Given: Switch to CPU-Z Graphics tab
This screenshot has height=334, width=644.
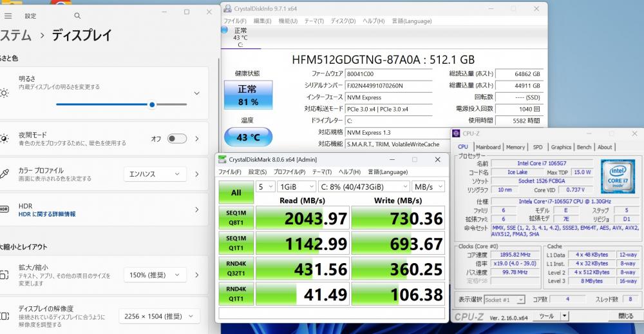Looking at the screenshot, I should pyautogui.click(x=561, y=147).
